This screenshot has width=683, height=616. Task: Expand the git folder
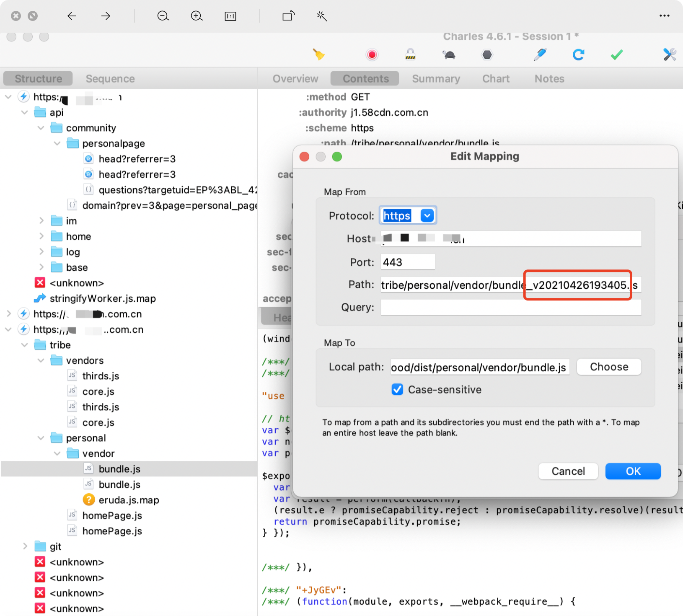(25, 546)
